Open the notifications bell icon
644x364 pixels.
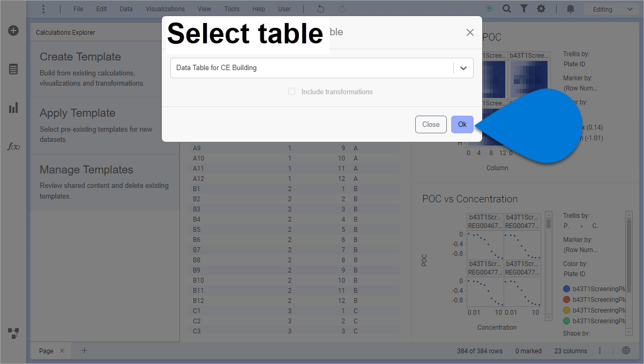(x=571, y=9)
